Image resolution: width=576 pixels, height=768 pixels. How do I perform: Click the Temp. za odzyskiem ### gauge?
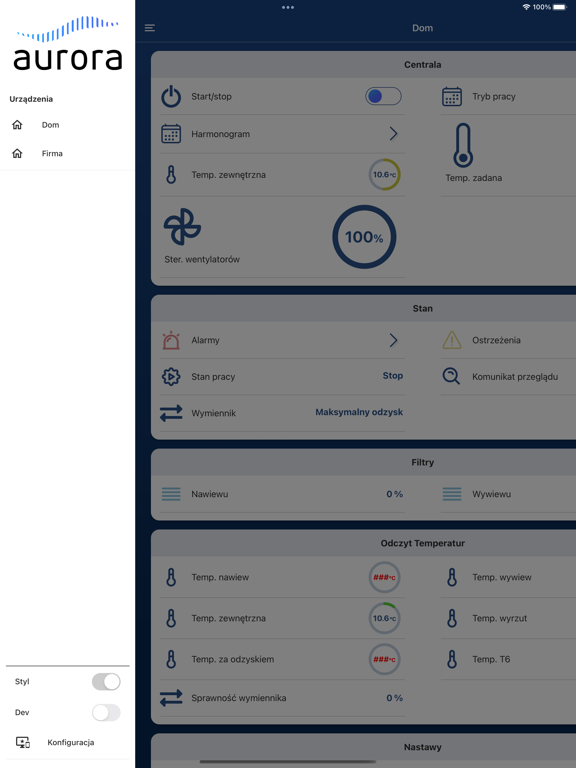coord(384,659)
